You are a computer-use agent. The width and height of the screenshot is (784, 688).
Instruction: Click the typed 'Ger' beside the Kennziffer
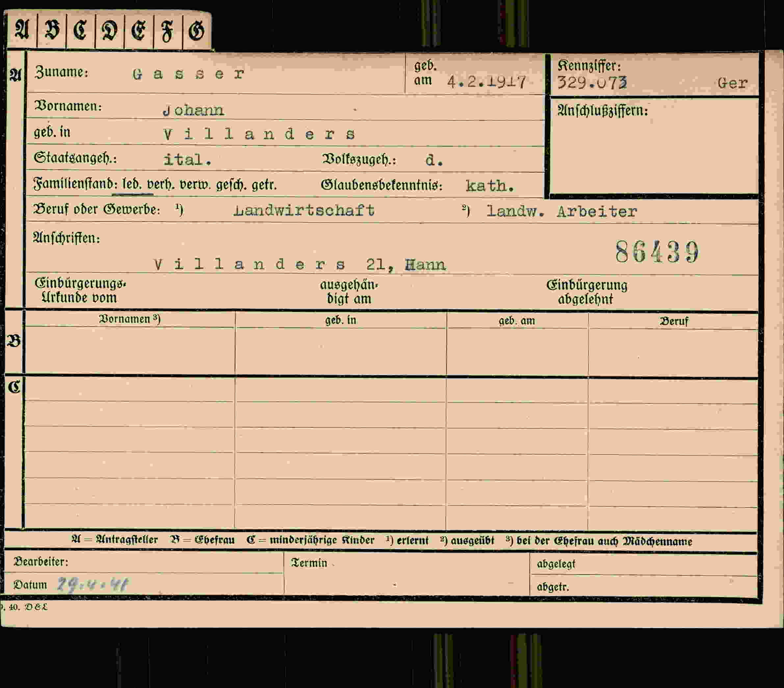pos(733,83)
